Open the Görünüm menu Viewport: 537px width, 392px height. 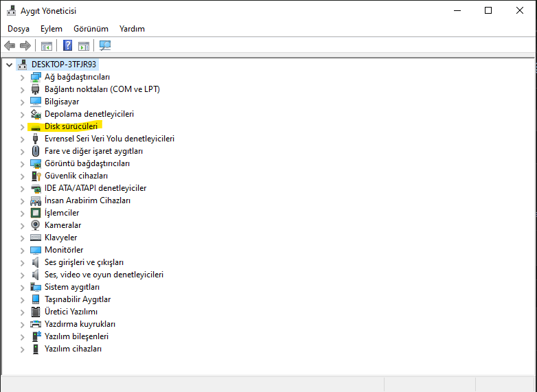click(x=91, y=29)
